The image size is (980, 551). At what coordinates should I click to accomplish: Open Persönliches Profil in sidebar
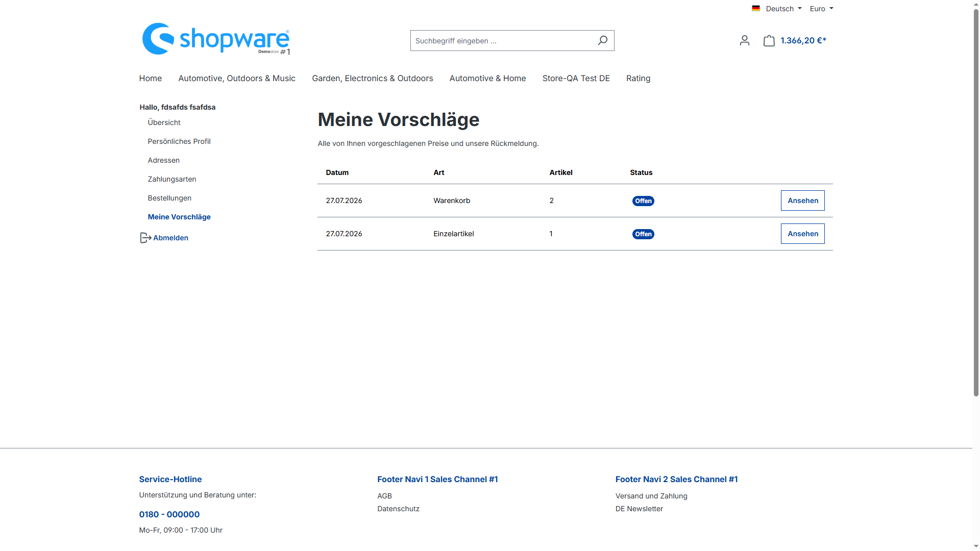(179, 141)
